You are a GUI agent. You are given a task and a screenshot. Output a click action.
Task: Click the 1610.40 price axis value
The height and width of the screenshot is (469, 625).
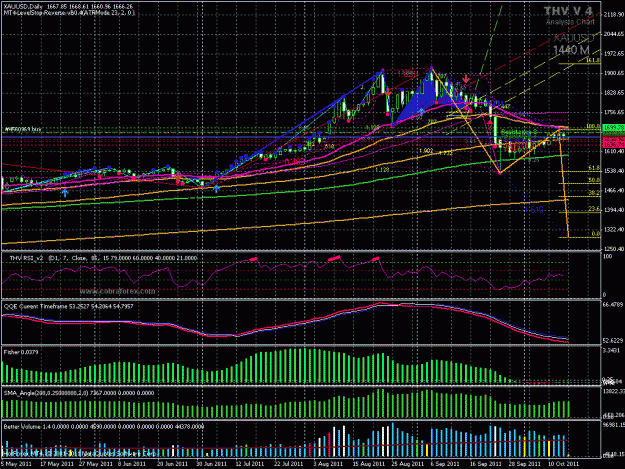(613, 151)
